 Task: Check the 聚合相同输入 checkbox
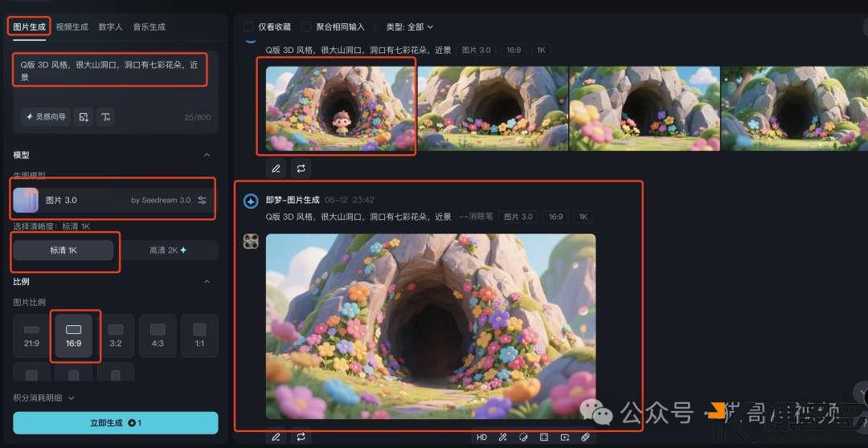pyautogui.click(x=306, y=27)
